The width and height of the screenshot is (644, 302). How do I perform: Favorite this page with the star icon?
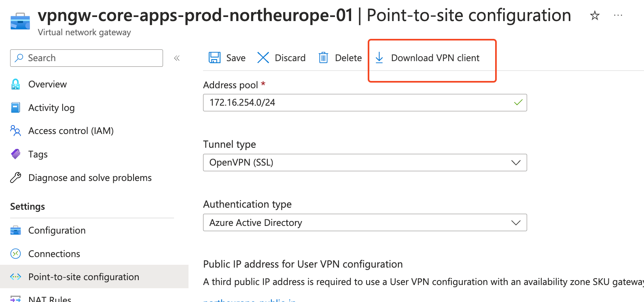coord(595,16)
